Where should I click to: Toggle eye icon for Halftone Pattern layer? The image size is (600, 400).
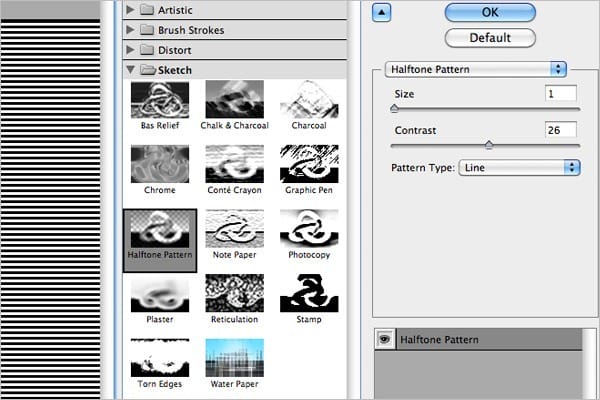click(384, 340)
